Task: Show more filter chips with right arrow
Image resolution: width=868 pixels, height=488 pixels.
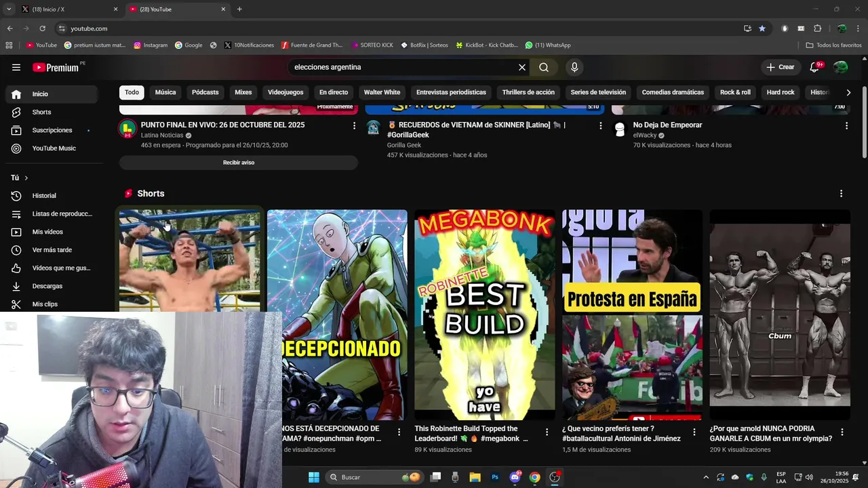Action: pos(848,92)
